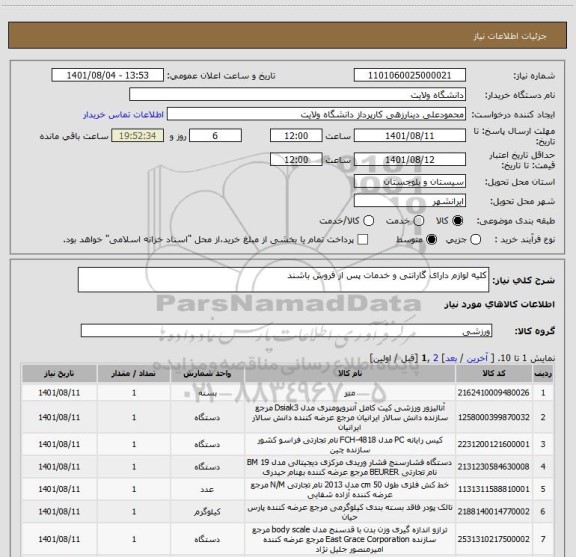Click the تعداد / مقدار column header
Viewport: 576px width, 557px height.
coord(134,374)
